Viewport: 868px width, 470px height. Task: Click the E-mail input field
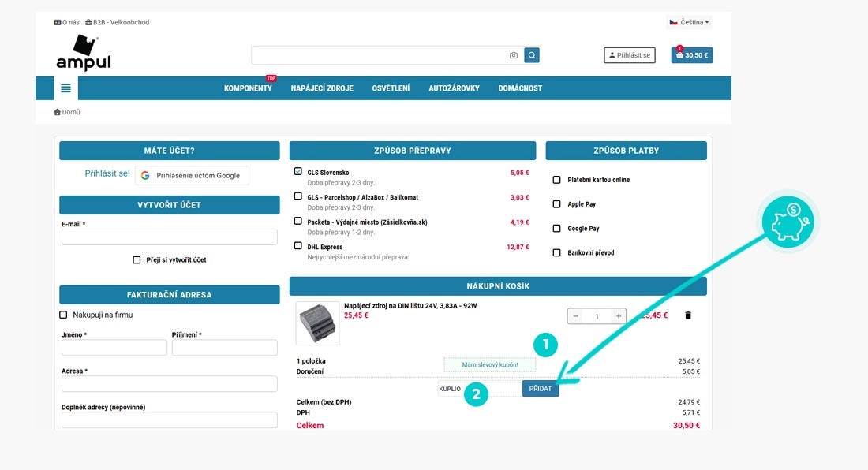pos(170,237)
